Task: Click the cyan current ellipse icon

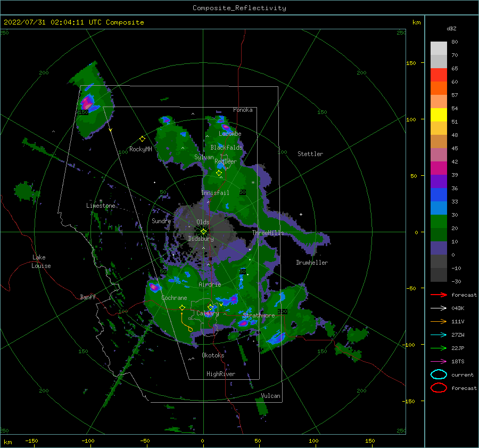Action: 439,374
